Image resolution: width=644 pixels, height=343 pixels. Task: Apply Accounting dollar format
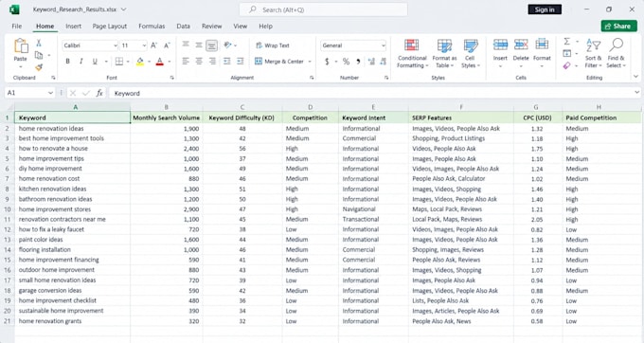pos(327,62)
